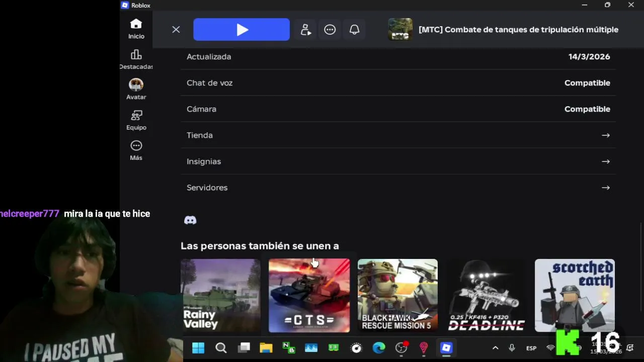Click the 'Las personas también se unen a' heading
The image size is (644, 362).
(x=260, y=246)
